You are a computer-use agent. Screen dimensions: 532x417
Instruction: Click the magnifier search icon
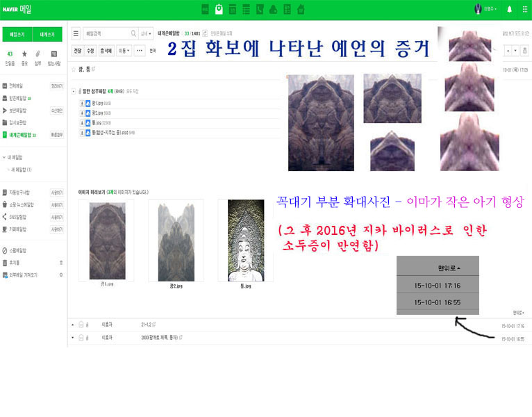(133, 33)
